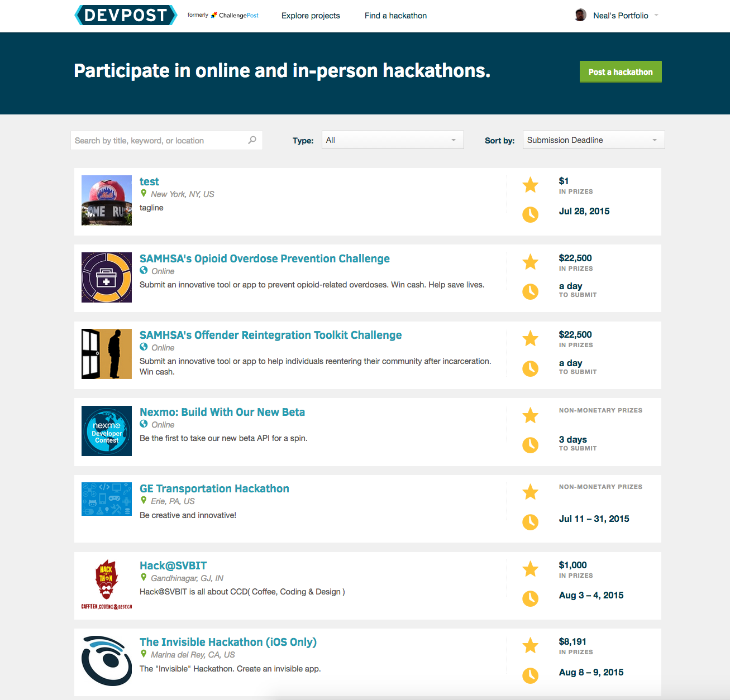The image size is (730, 700).
Task: Click the ChallengePost logo icon
Action: [214, 15]
